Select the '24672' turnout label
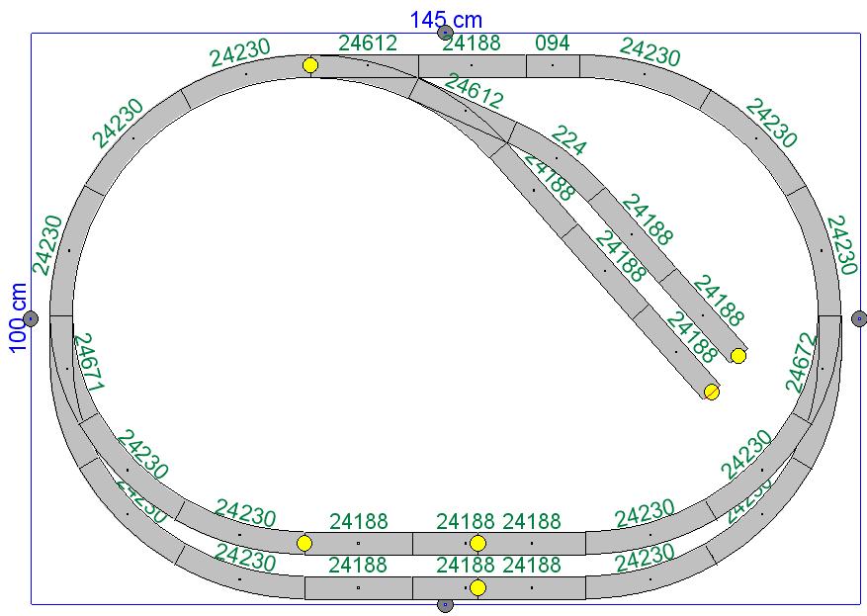The image size is (867, 616). [801, 362]
